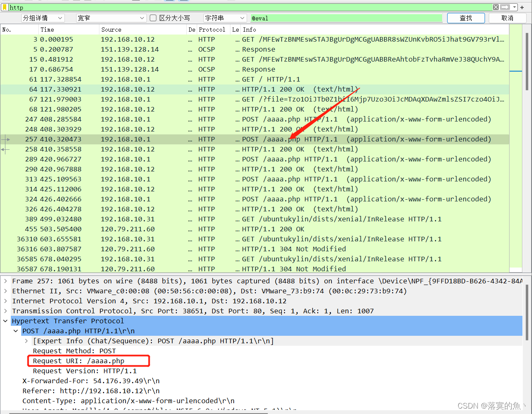
Task: Expand the Expert Info (Chat/Sequence) item
Action: pyautogui.click(x=27, y=341)
